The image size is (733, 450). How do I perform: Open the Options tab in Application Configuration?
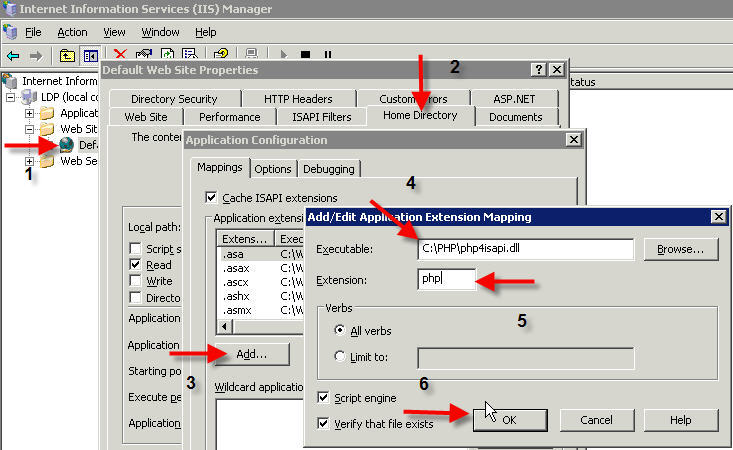point(273,169)
